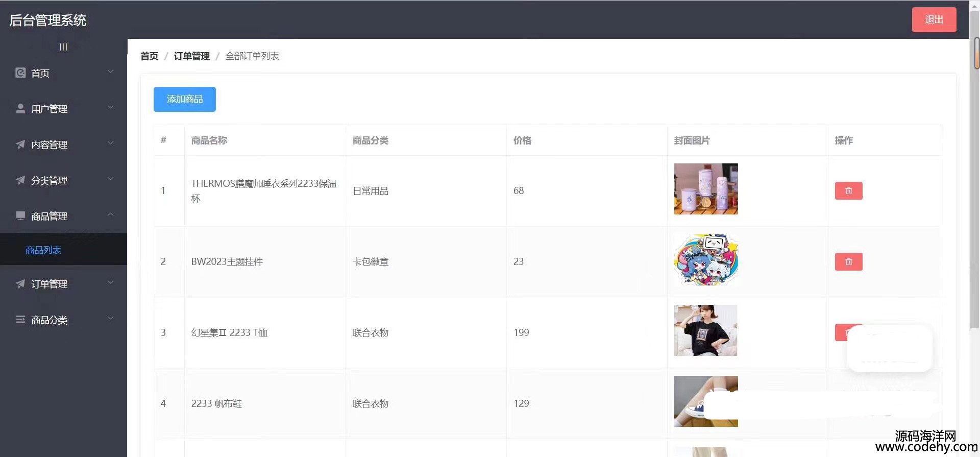This screenshot has height=457, width=980.
Task: Click the 日常用品 category cell
Action: click(371, 191)
